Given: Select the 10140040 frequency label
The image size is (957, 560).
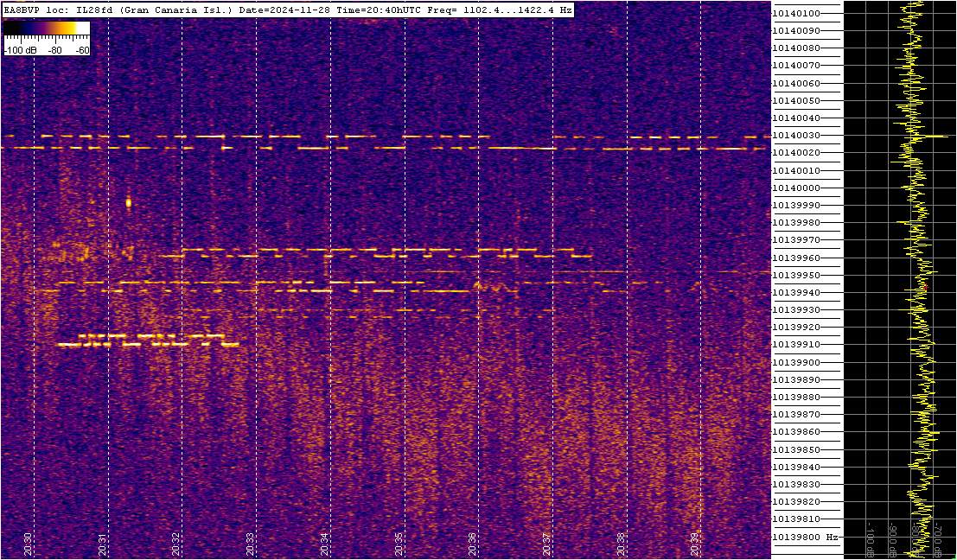Looking at the screenshot, I should tap(796, 118).
